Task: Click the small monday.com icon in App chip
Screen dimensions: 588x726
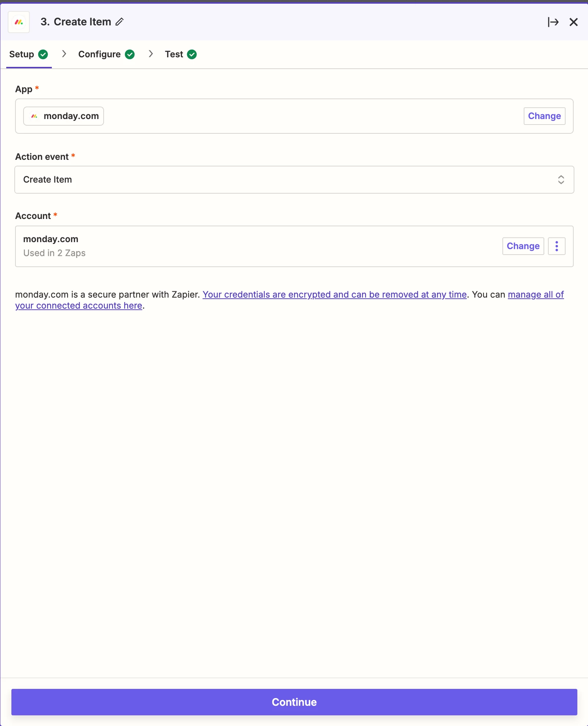Action: point(35,116)
